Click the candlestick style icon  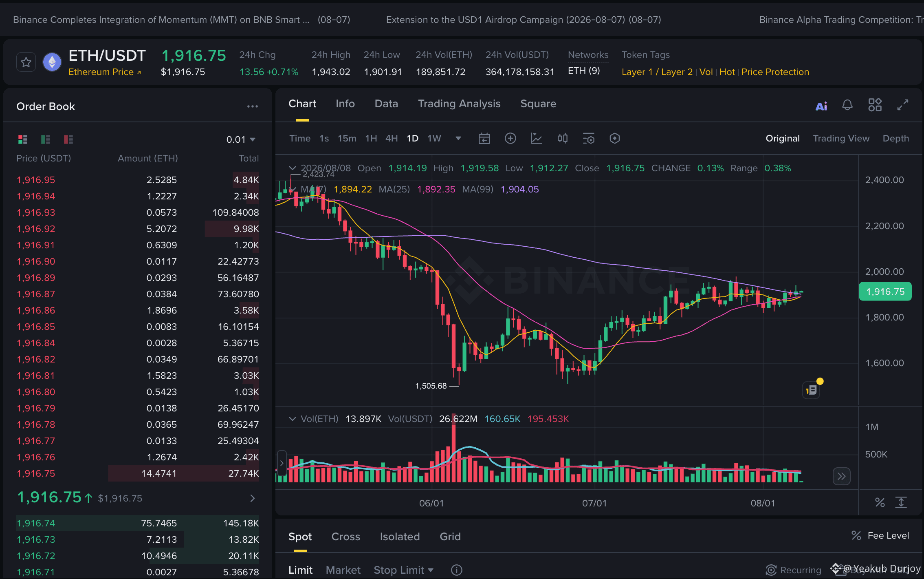tap(563, 138)
